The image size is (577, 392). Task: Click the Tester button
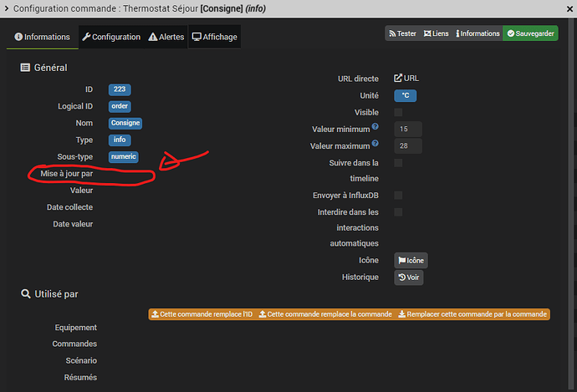(x=402, y=33)
